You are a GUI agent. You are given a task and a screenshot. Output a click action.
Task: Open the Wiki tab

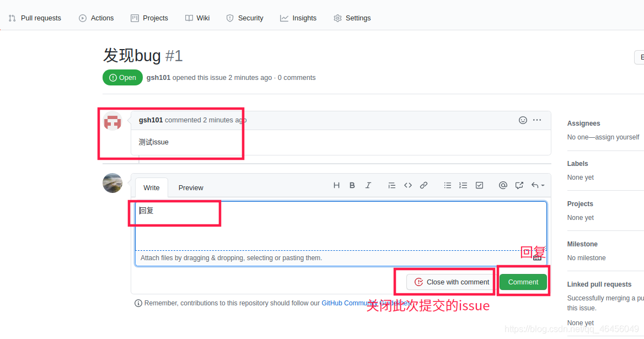pyautogui.click(x=197, y=18)
